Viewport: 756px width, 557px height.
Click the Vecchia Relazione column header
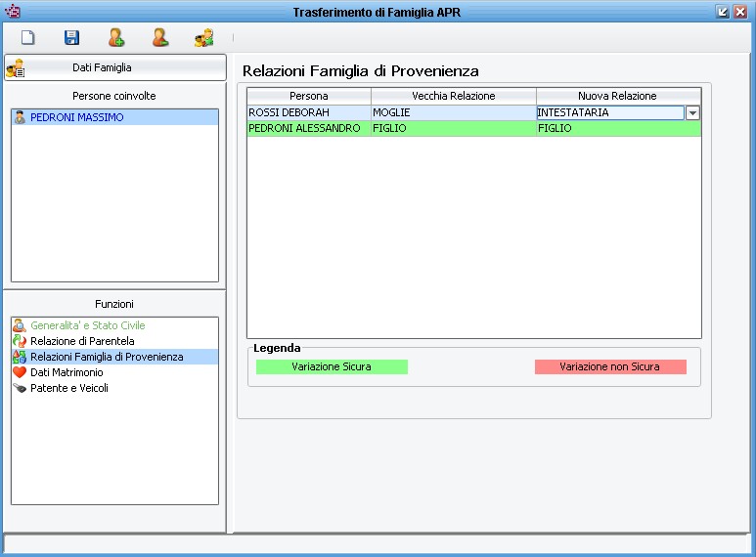tap(454, 96)
